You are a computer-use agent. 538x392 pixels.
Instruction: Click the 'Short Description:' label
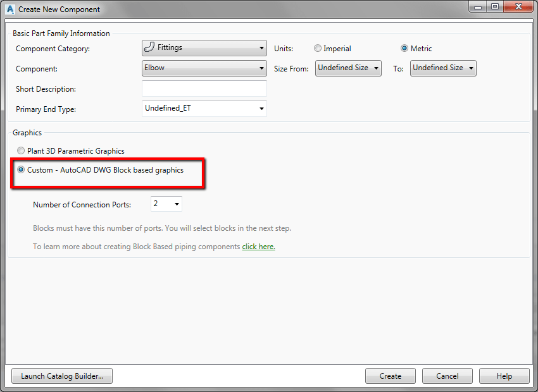point(46,89)
